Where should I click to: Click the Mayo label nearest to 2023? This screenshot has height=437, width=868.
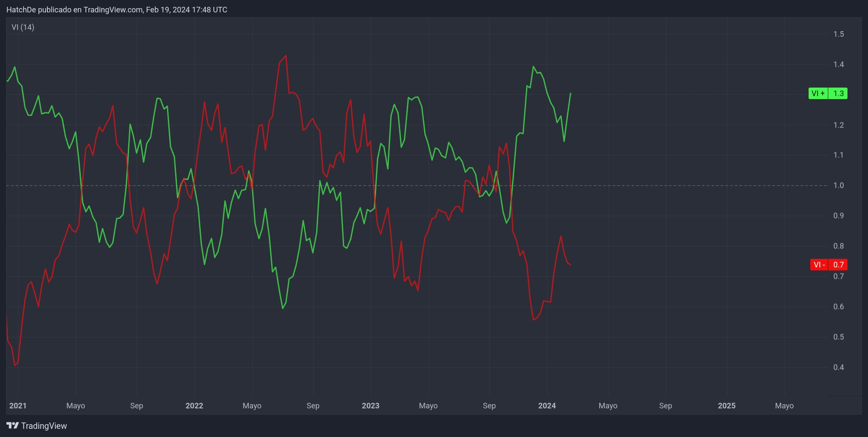pos(428,406)
